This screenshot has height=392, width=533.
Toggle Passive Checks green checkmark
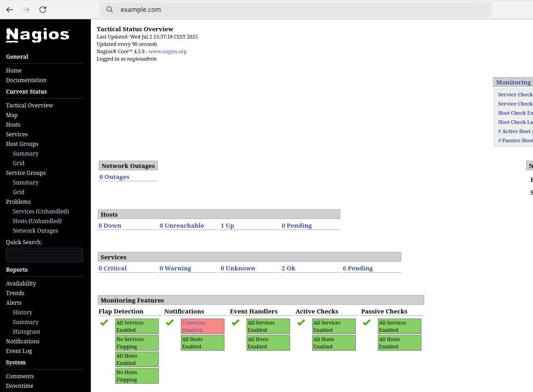click(x=366, y=322)
